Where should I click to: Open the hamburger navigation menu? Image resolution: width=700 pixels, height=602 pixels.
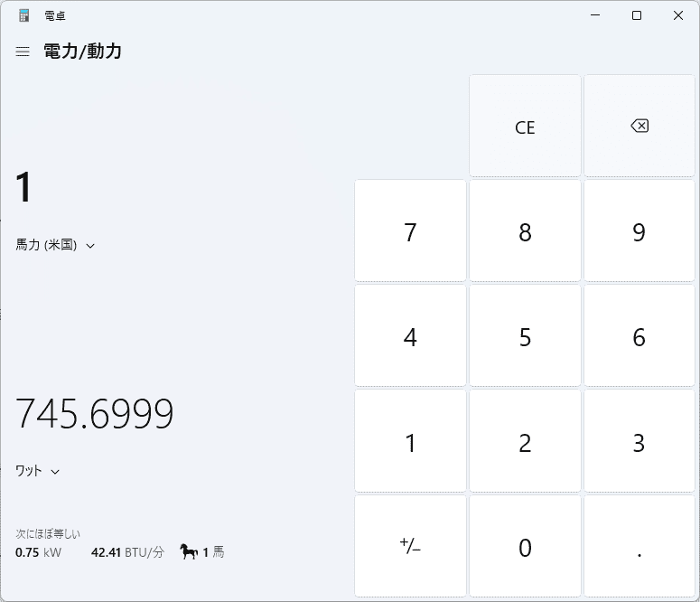click(23, 52)
